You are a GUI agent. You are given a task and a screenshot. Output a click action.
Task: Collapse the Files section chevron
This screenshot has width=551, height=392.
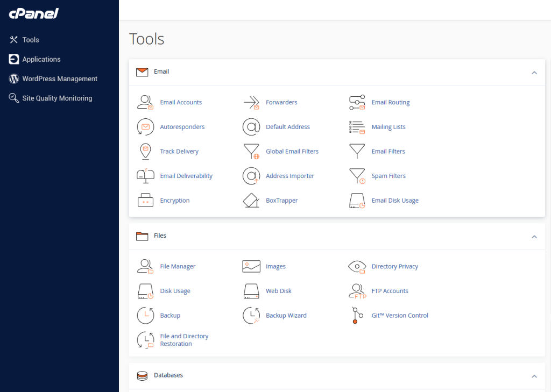click(x=534, y=236)
